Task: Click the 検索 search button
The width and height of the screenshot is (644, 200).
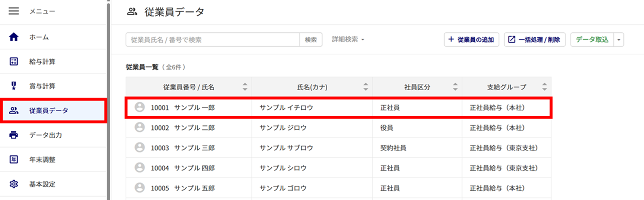Action: tap(311, 40)
